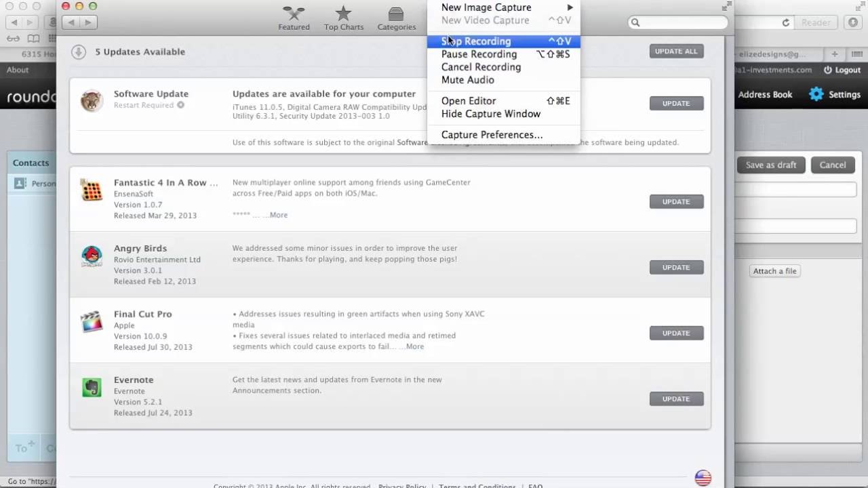The height and width of the screenshot is (488, 868).
Task: Click About link in Roundcube
Action: tap(18, 70)
